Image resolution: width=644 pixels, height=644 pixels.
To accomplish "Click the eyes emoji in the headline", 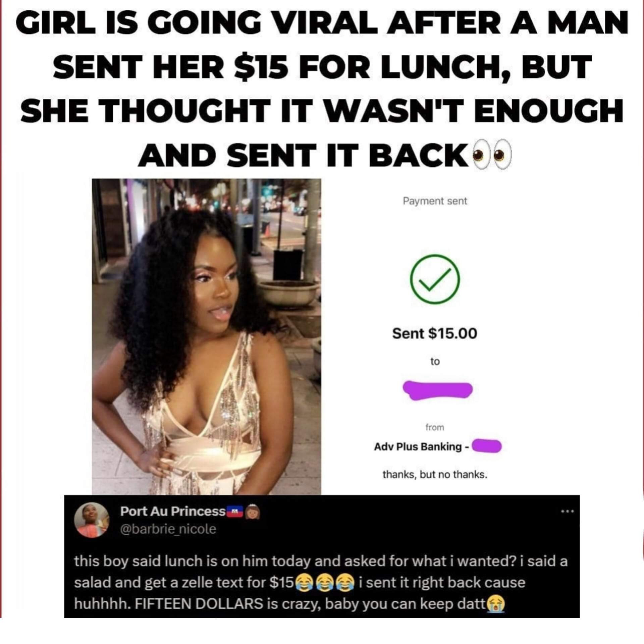I will (492, 156).
